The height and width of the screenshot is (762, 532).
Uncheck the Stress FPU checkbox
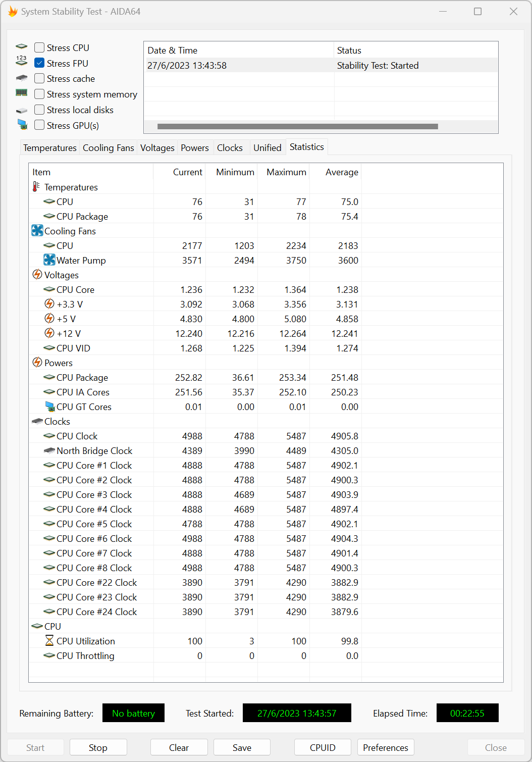click(x=39, y=63)
